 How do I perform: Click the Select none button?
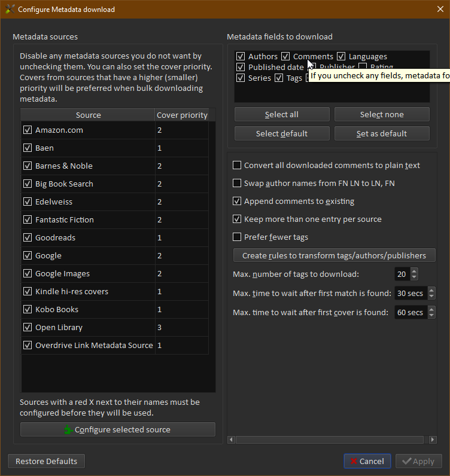click(x=382, y=114)
